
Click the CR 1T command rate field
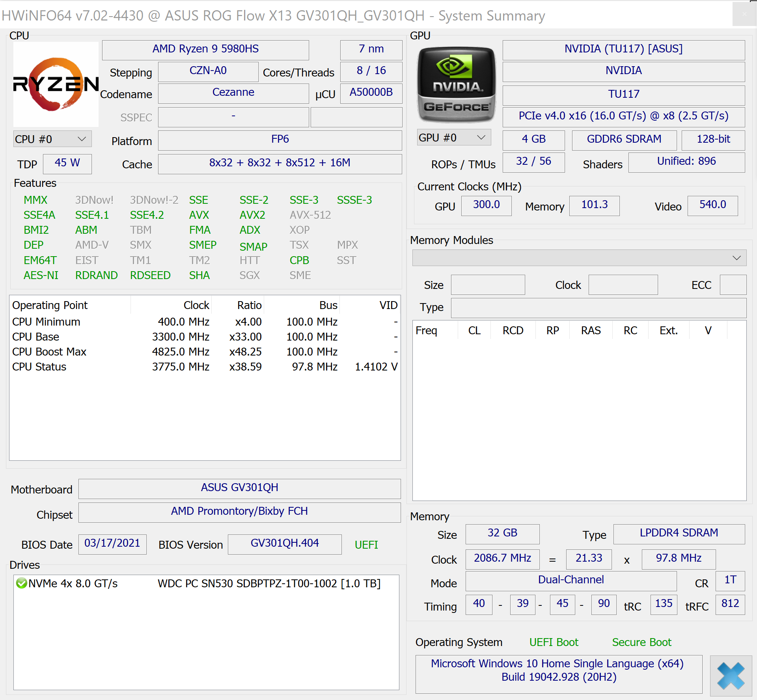click(730, 581)
